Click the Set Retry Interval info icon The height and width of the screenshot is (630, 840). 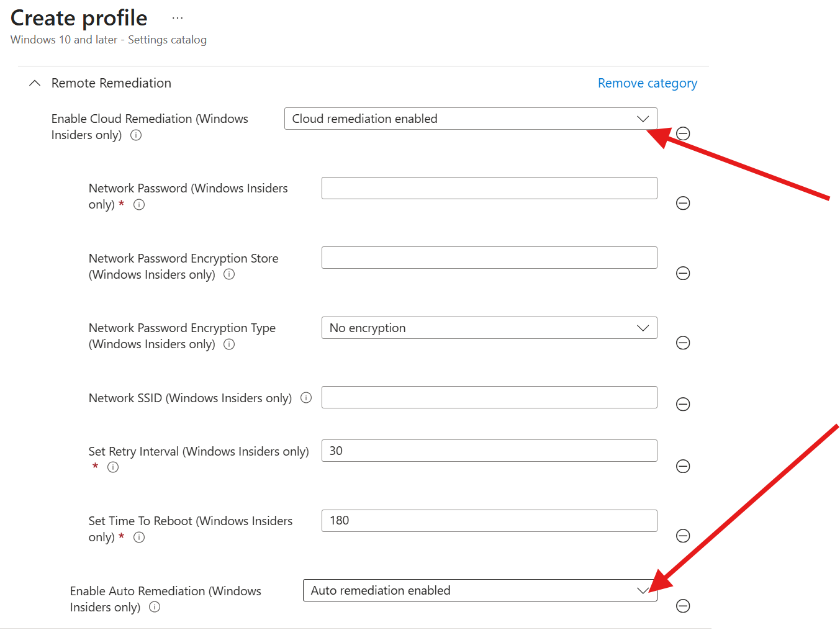pos(113,467)
